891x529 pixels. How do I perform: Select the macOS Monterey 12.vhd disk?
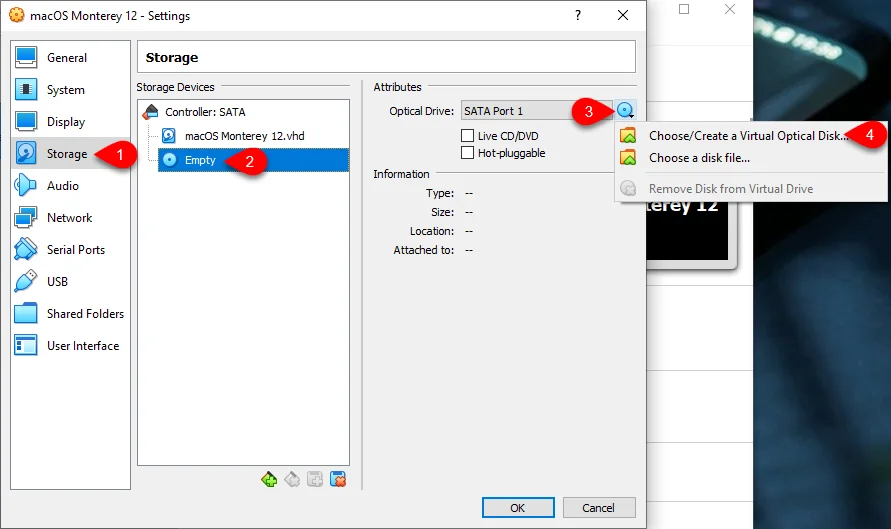tap(244, 136)
